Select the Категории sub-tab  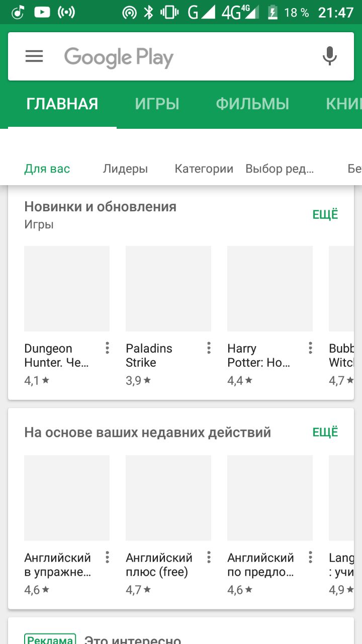(204, 169)
